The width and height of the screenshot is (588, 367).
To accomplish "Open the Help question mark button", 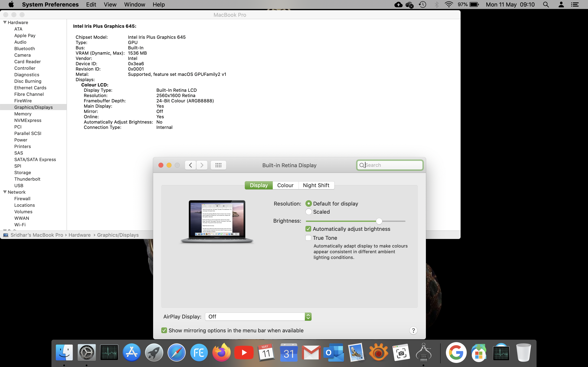I will 413,330.
